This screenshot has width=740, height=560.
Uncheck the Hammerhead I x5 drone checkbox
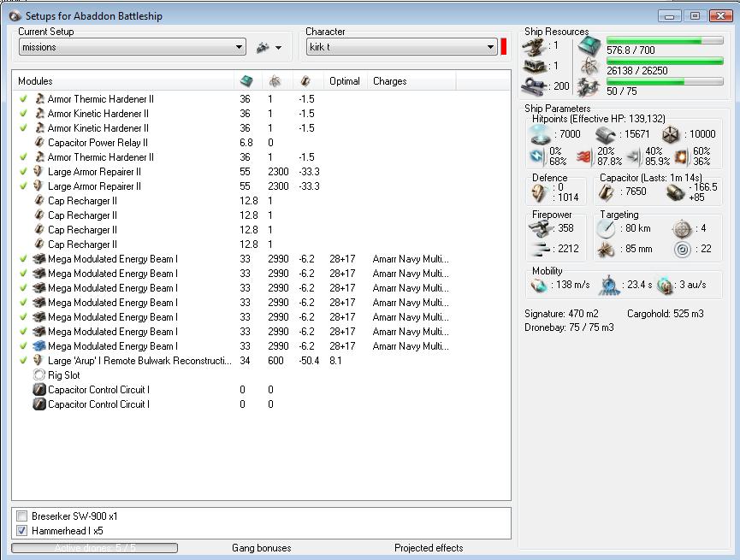[x=21, y=530]
